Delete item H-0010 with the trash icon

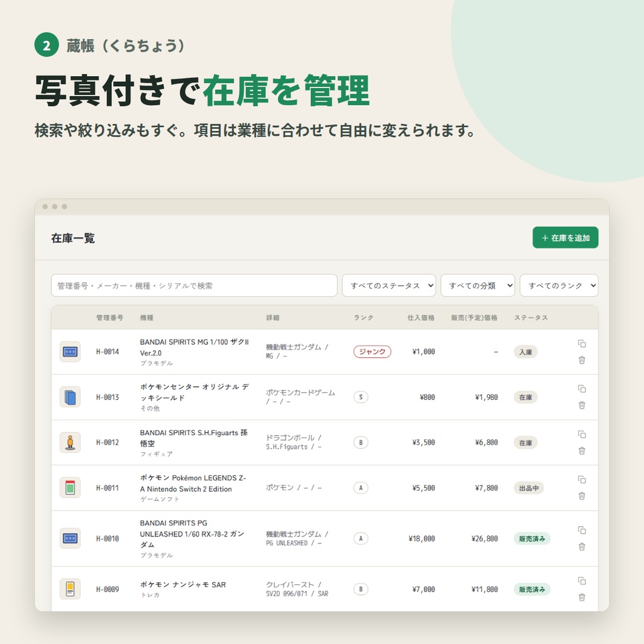(582, 547)
